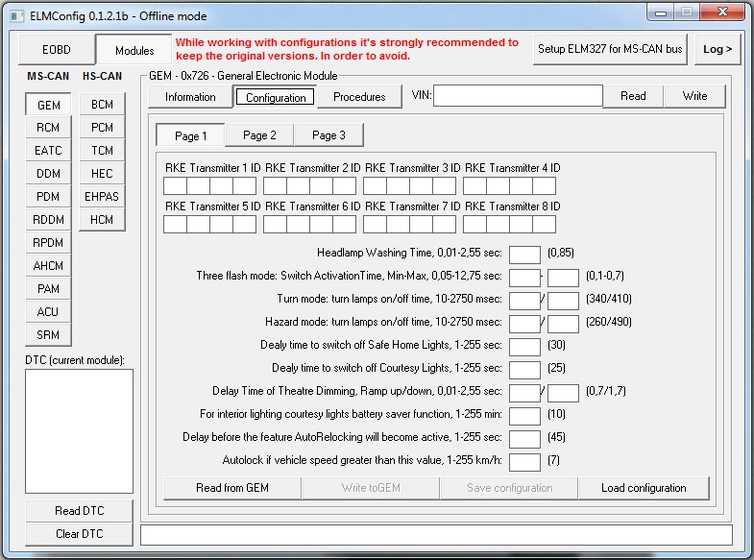Select the EHPAS module

point(102,197)
